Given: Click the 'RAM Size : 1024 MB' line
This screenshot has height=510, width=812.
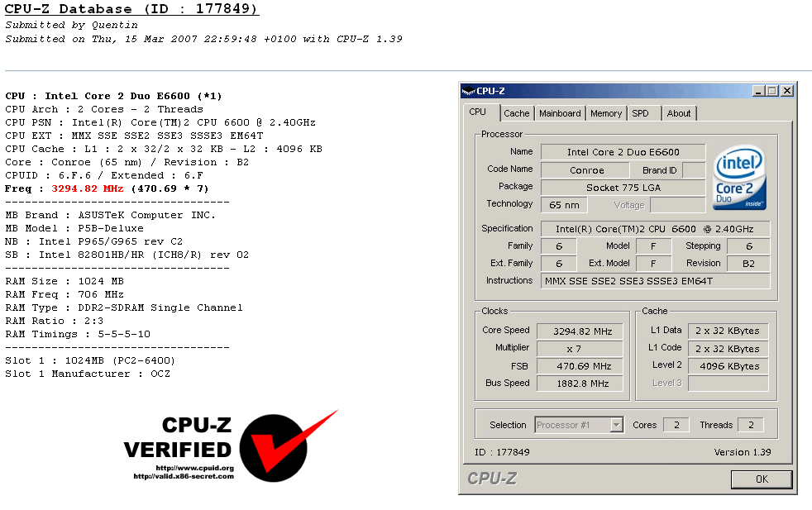Looking at the screenshot, I should tap(64, 281).
